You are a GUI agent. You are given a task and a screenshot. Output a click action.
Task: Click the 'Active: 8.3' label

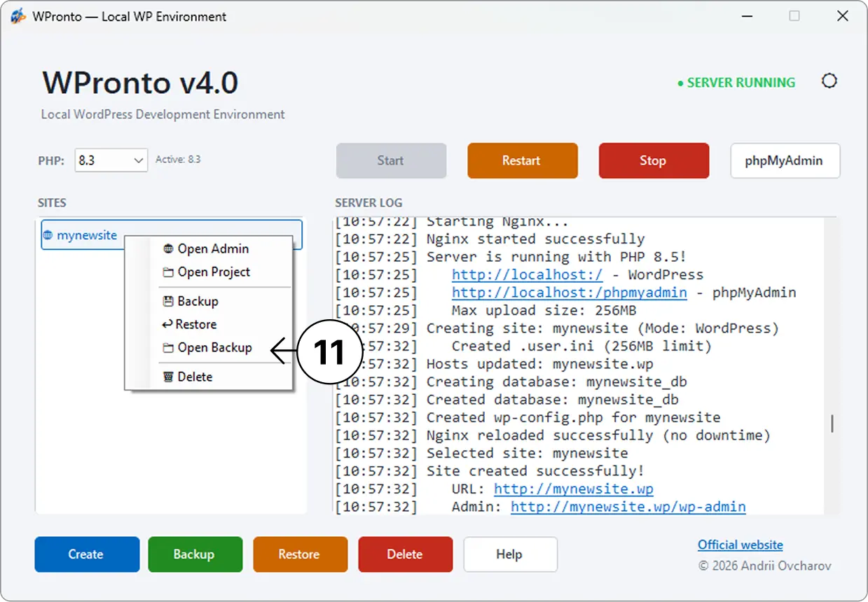tap(178, 160)
